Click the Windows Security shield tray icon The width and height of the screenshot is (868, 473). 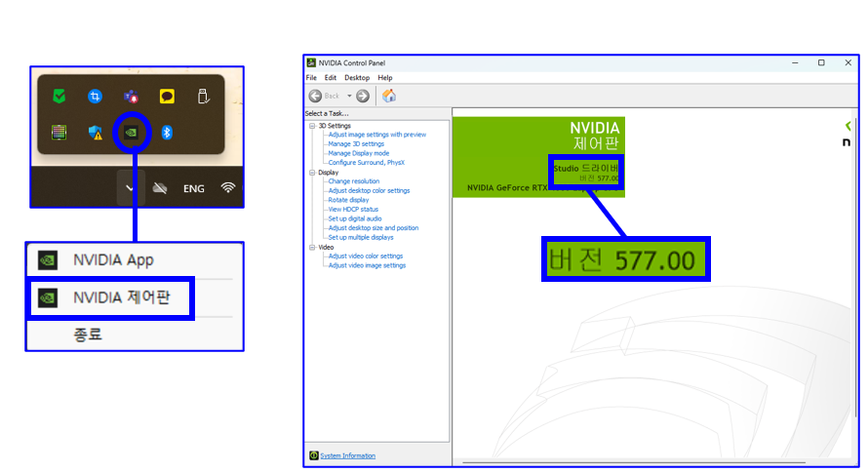96,132
